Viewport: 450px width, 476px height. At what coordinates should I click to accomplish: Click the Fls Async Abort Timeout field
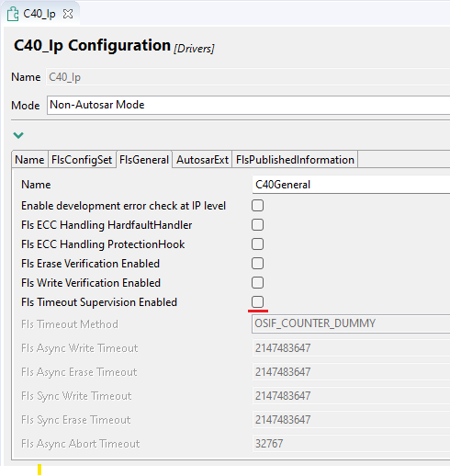pyautogui.click(x=351, y=444)
